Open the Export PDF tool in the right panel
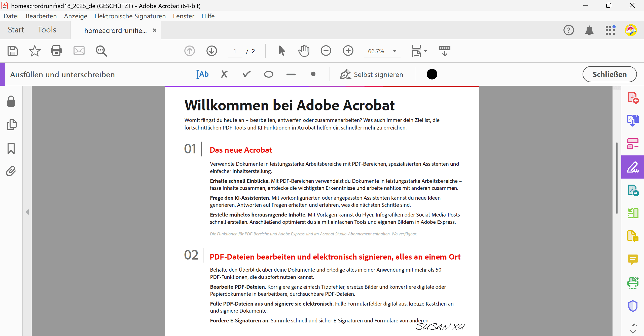Image resolution: width=644 pixels, height=336 pixels. tap(633, 120)
